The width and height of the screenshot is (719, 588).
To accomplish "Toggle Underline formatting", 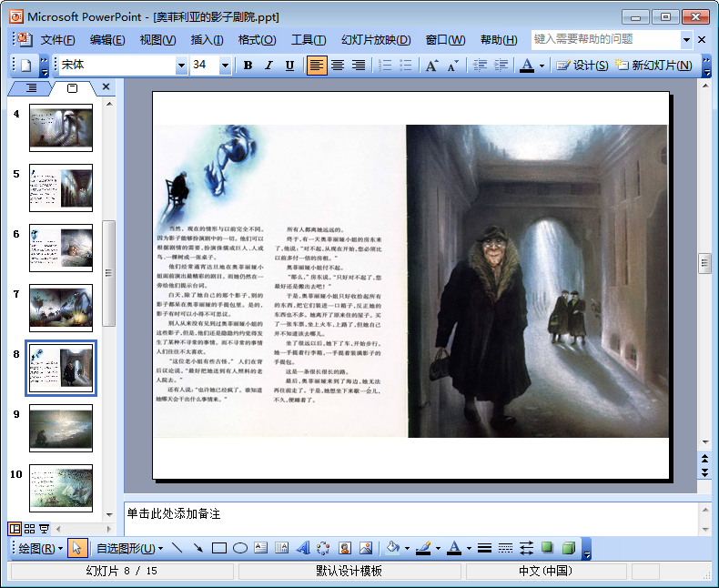I will (x=289, y=66).
